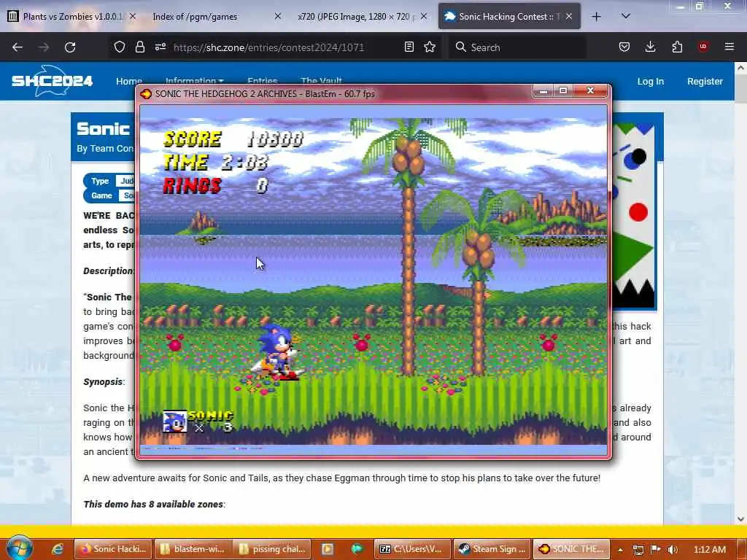Click the media player taskbar icon

(x=328, y=549)
